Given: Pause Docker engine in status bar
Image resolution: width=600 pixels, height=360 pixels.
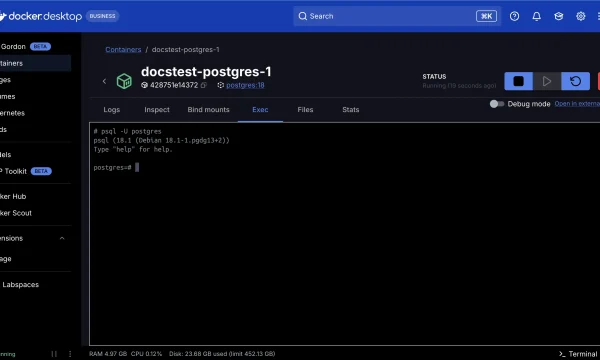Looking at the screenshot, I should 54,354.
